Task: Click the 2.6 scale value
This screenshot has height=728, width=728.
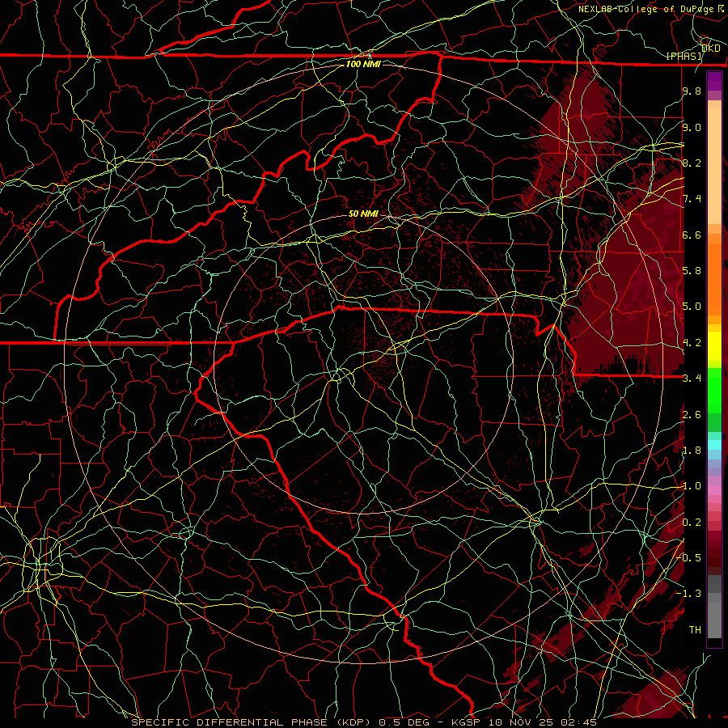Action: pos(692,415)
